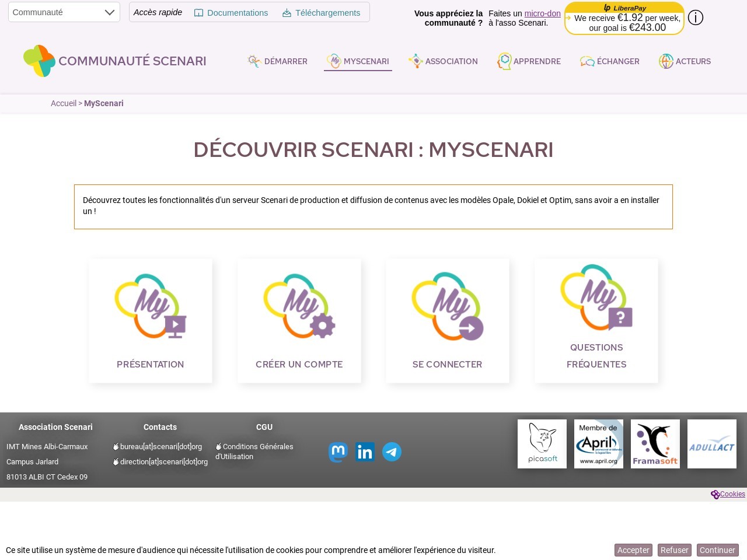Click the Association menu icon
Viewport: 747px width, 560px height.
click(x=416, y=61)
